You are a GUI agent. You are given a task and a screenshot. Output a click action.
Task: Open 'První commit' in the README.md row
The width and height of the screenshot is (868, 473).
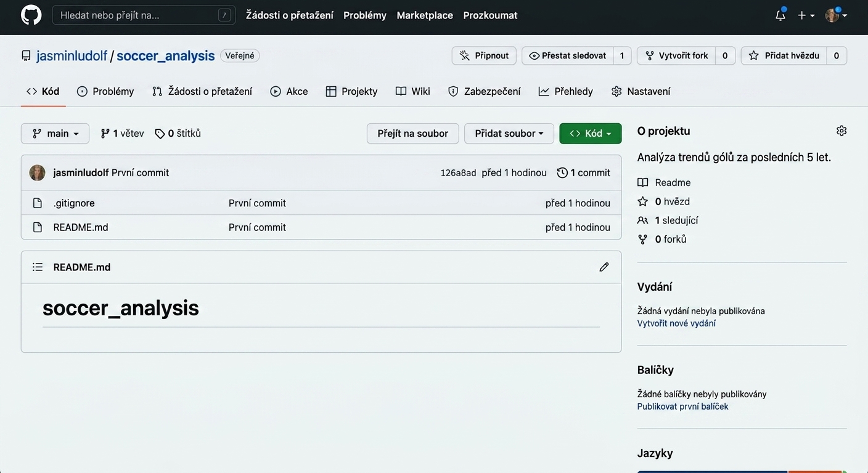click(x=257, y=227)
